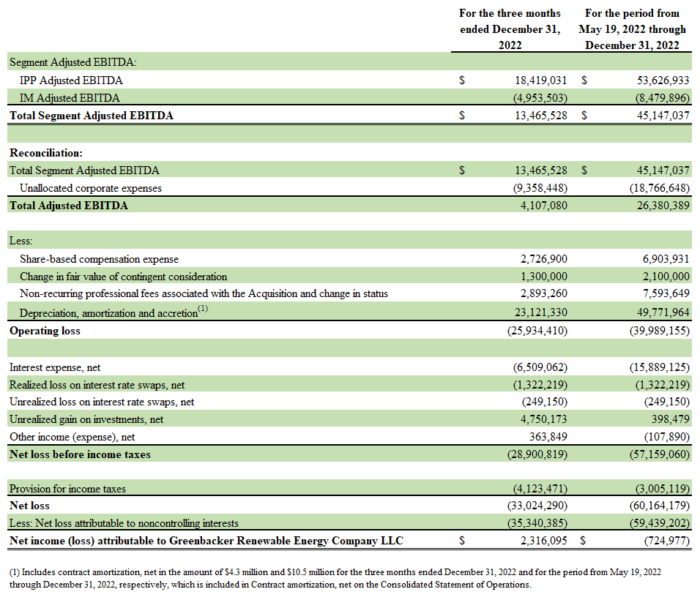This screenshot has height=600, width=700.
Task: Click 'Net loss attributable to noncontrolling interests'
Action: [x=124, y=523]
